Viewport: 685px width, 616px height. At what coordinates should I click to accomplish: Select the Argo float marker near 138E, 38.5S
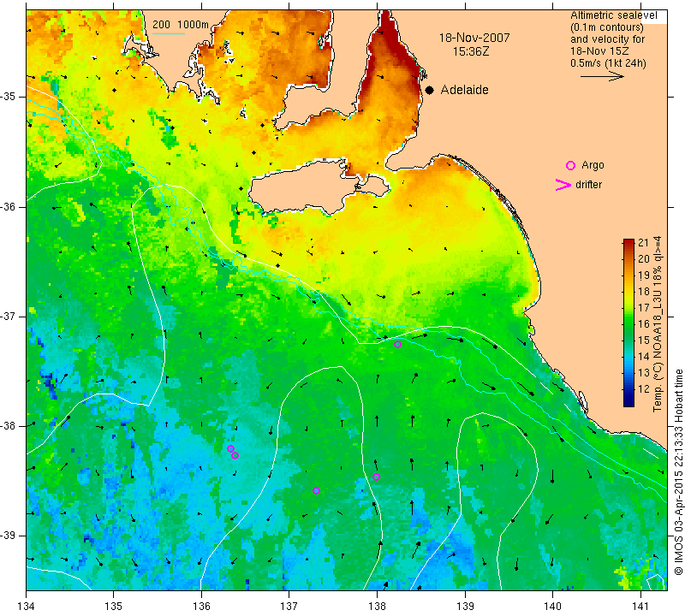point(376,477)
